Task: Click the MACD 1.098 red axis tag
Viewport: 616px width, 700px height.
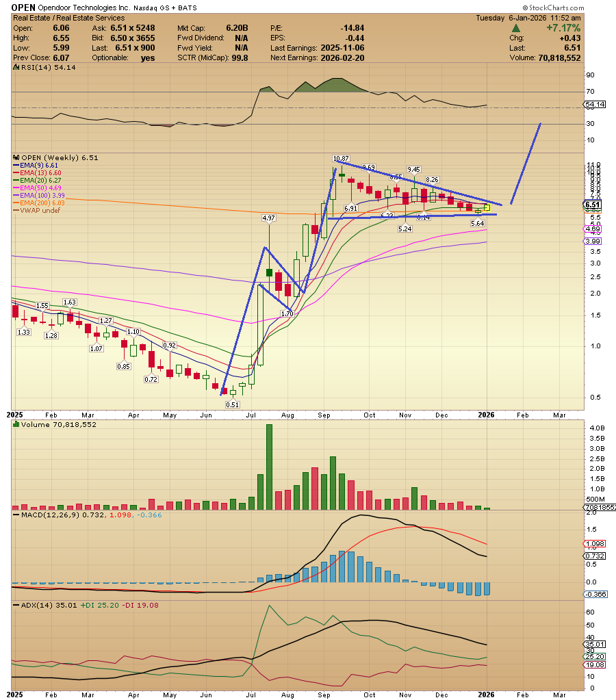Action: [595, 544]
